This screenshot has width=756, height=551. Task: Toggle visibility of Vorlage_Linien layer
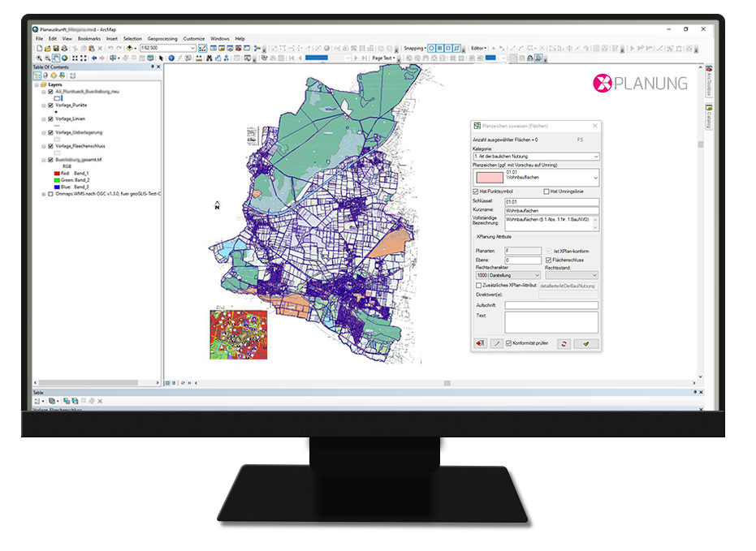pos(50,118)
